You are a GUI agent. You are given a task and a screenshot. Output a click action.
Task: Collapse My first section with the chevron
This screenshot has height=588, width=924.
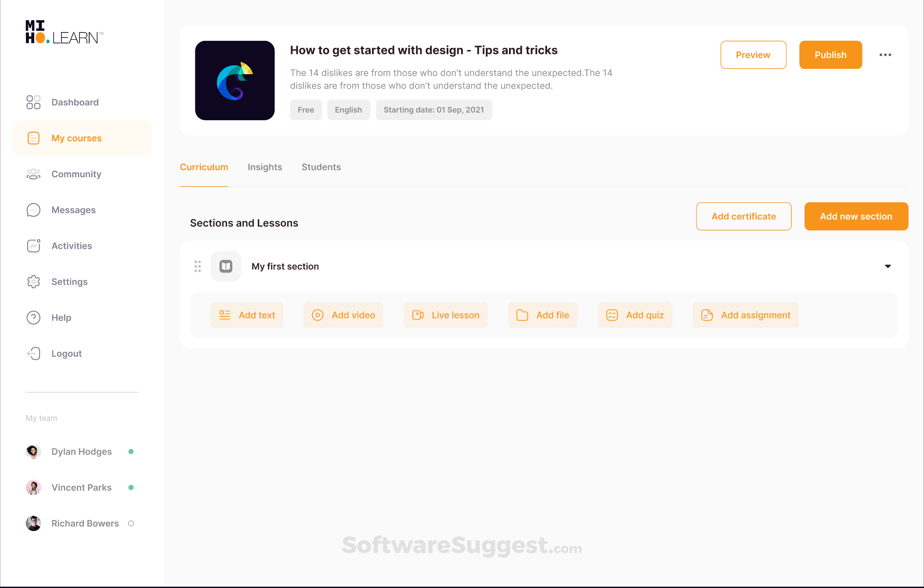888,266
